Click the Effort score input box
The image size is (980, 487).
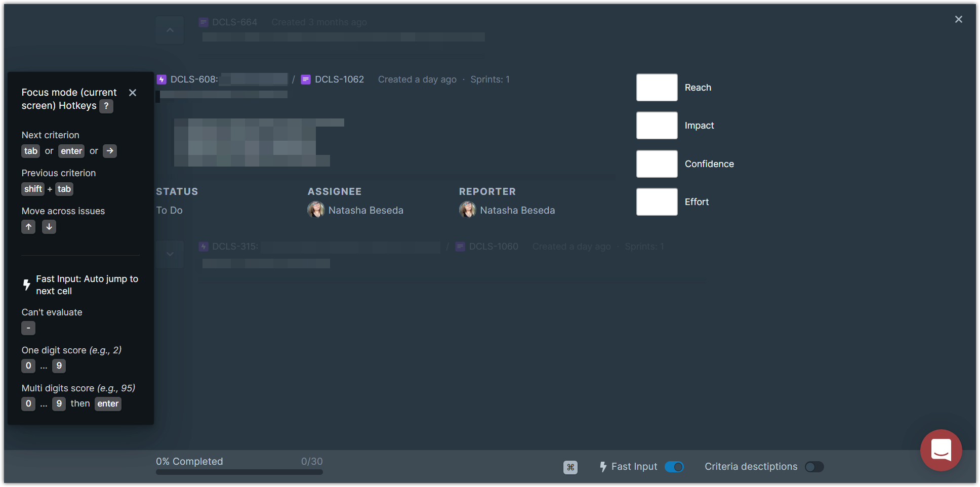pos(657,202)
